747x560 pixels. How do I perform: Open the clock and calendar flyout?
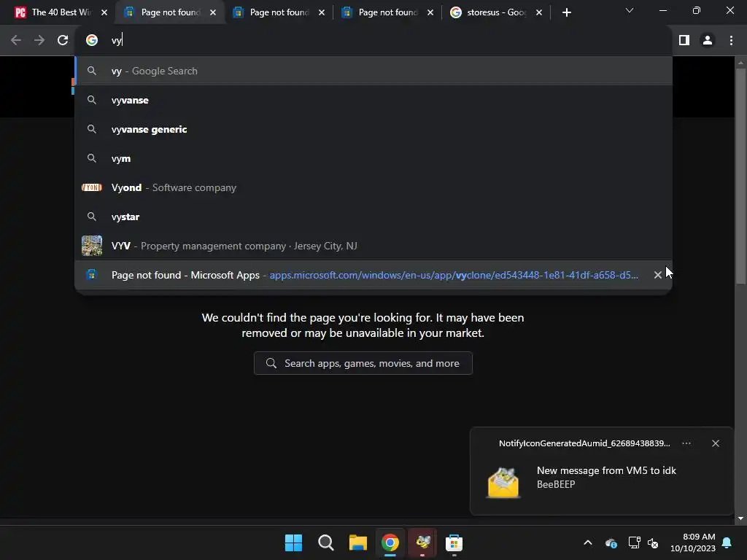tap(693, 542)
